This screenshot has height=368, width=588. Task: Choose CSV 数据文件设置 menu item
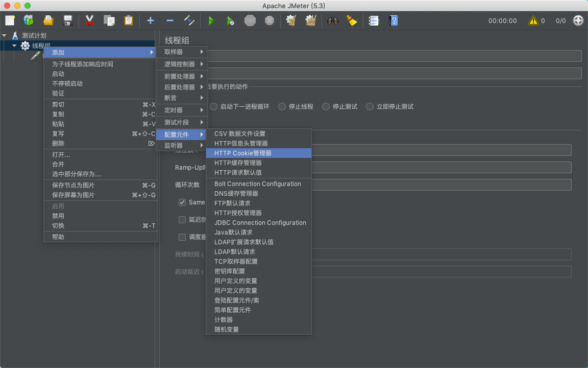pos(259,134)
